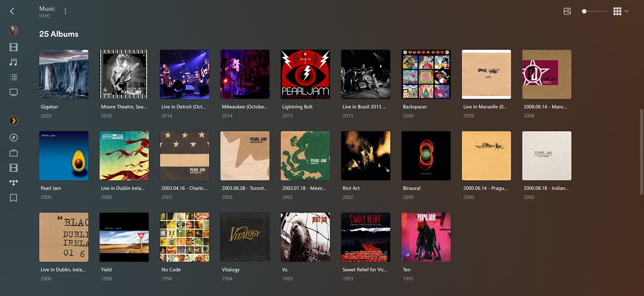Click the "Riot Act" album title
The image size is (644, 296).
(351, 188)
